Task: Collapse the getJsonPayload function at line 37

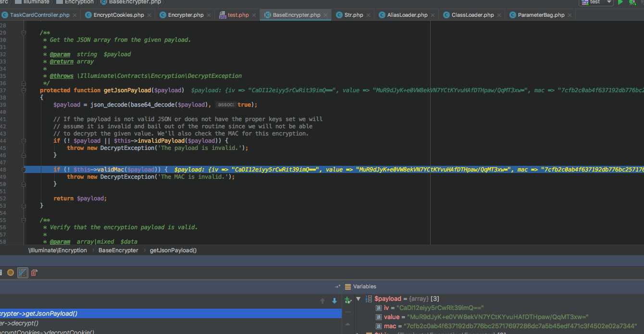Action: coord(23,90)
